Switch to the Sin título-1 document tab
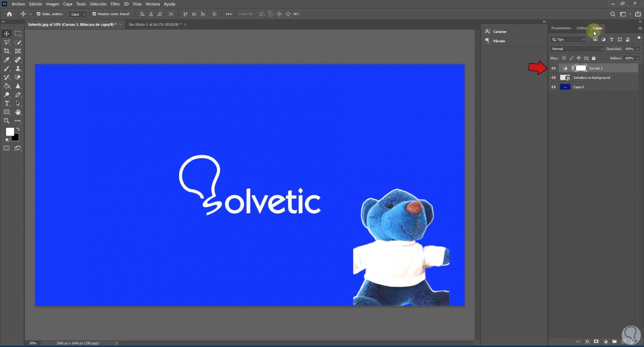Image resolution: width=644 pixels, height=347 pixels. point(155,25)
